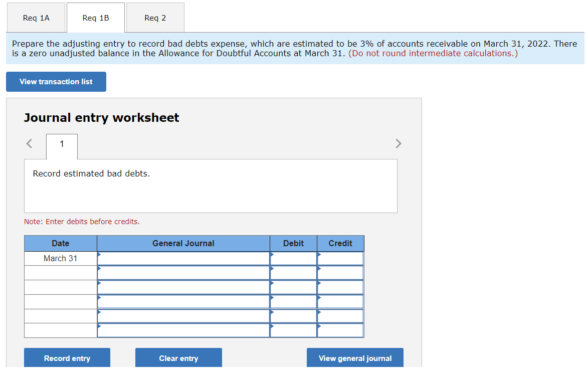Click the General Journal column header
This screenshot has width=588, height=370.
click(x=183, y=243)
